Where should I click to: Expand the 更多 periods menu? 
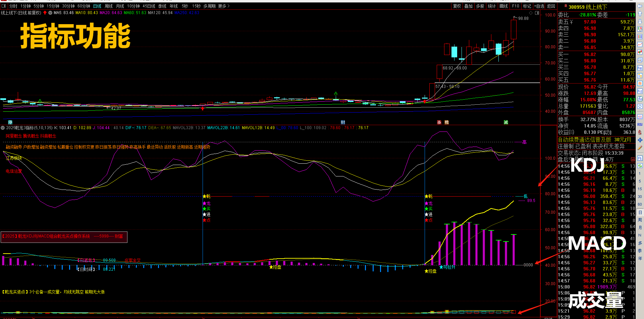point(224,6)
